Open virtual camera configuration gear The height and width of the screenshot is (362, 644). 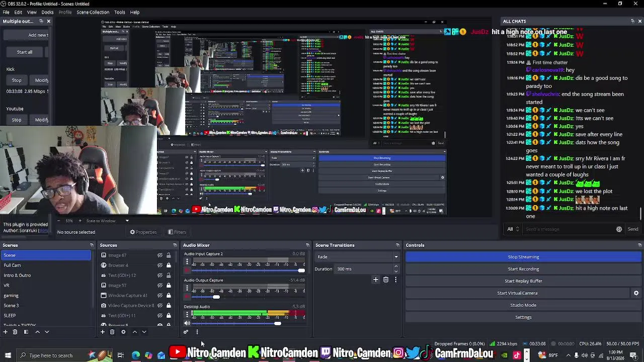coord(636,293)
